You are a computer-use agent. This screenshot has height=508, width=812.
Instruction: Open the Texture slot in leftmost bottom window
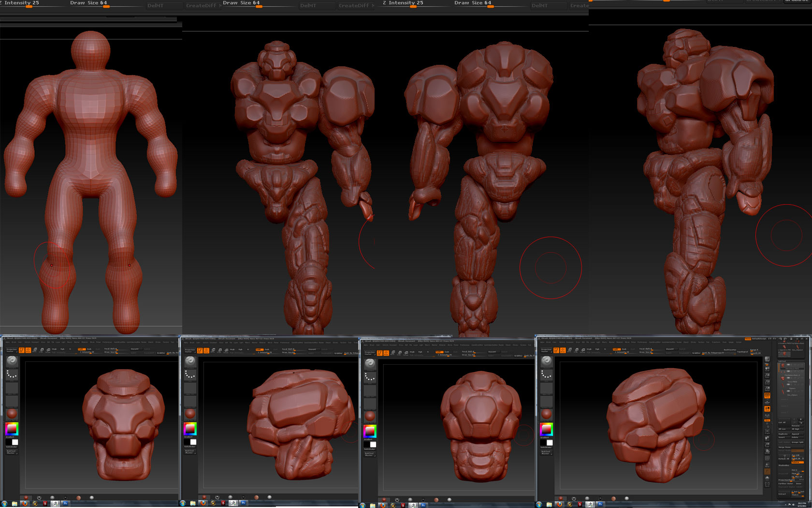(x=12, y=401)
